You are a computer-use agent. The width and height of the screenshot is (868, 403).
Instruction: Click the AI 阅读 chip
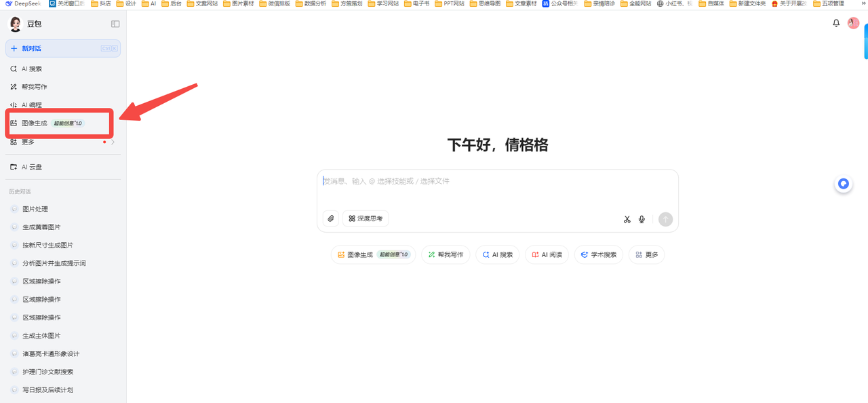[547, 254]
